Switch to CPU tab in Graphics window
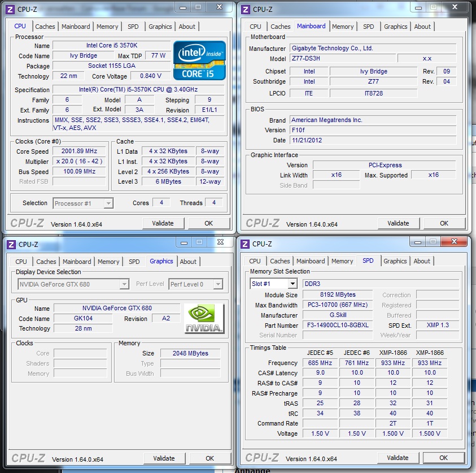 coord(21,262)
